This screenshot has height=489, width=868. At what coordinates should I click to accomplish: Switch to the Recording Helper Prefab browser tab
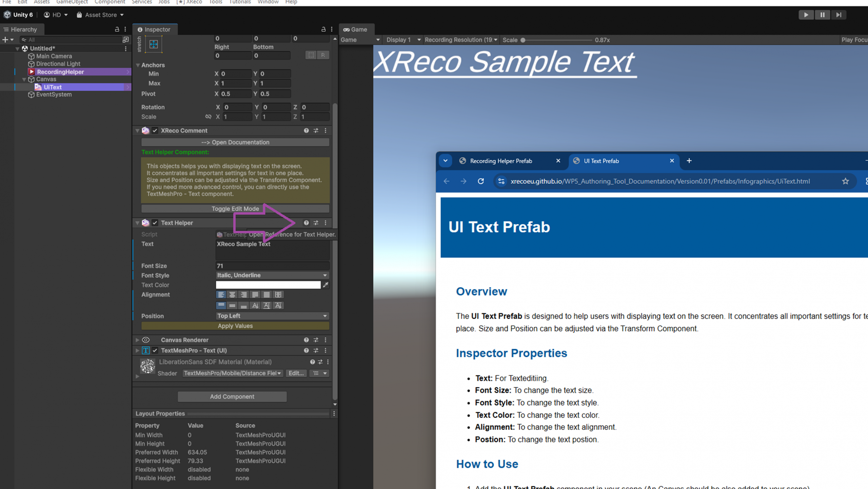point(500,161)
